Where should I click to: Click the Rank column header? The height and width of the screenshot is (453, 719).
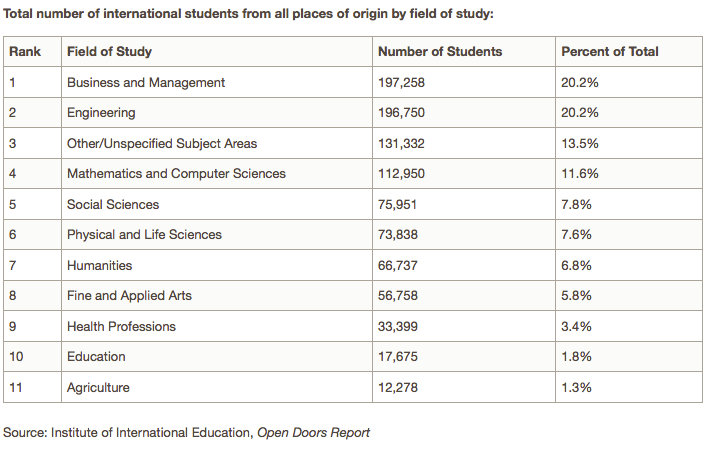[x=24, y=52]
